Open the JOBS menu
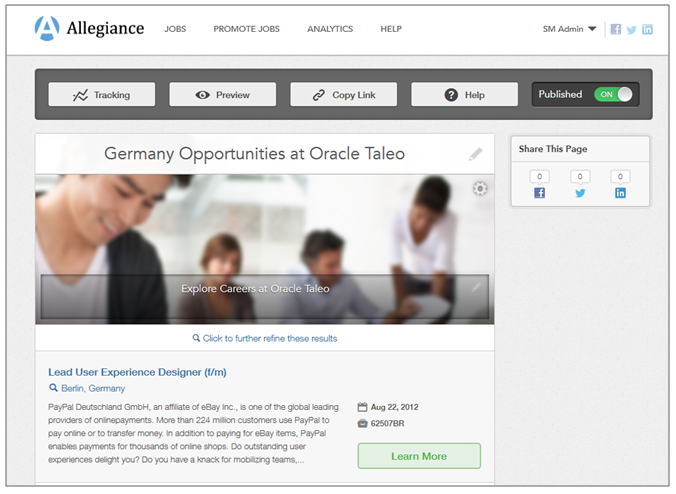 [175, 29]
